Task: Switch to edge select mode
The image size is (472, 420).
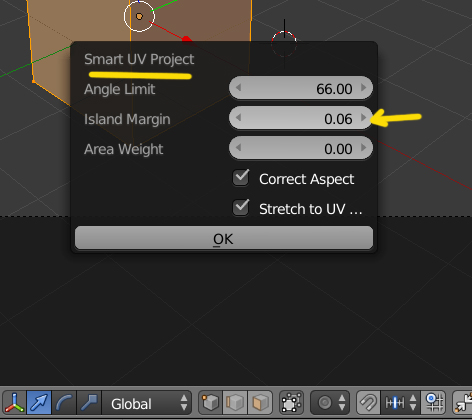Action: [x=235, y=403]
